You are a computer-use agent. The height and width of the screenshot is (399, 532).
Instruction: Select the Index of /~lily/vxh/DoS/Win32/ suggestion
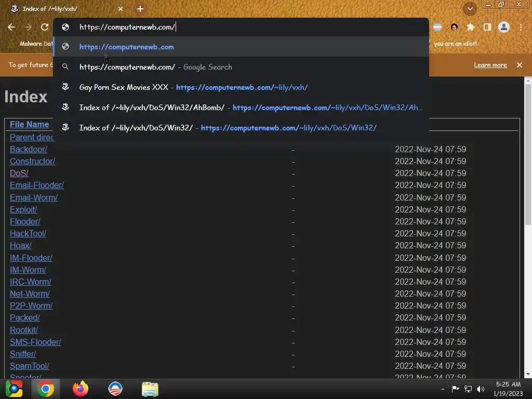point(241,128)
